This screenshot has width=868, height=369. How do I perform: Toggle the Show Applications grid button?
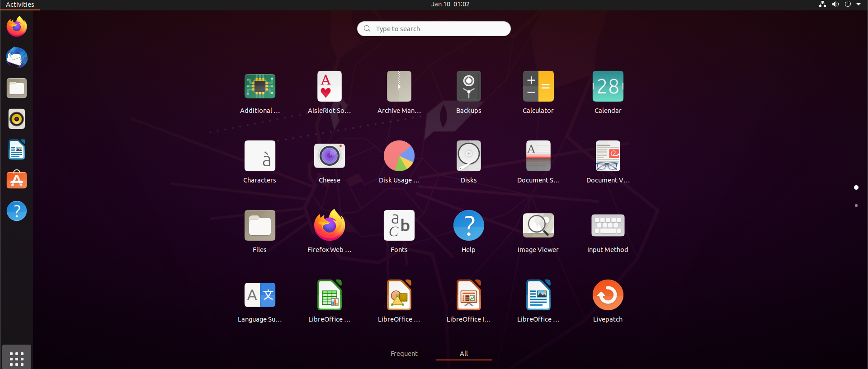(17, 358)
